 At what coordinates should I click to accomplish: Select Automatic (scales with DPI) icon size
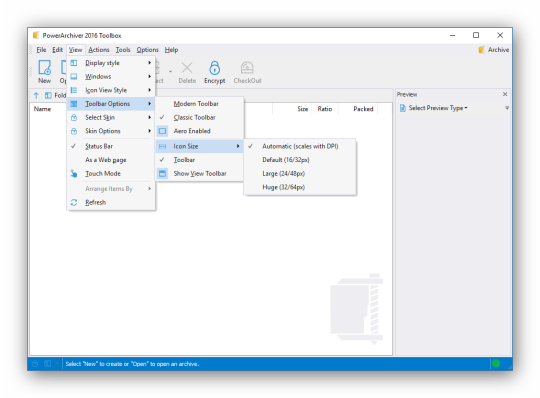point(300,146)
